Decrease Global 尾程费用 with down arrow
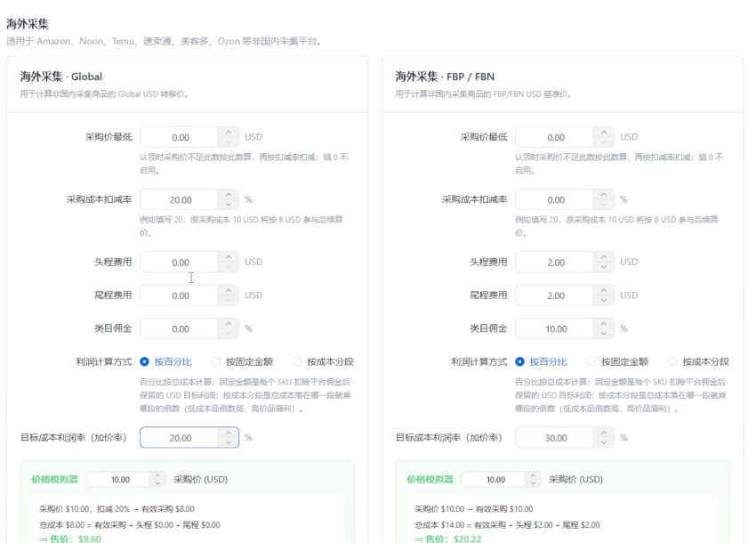756x543 pixels. [x=228, y=300]
